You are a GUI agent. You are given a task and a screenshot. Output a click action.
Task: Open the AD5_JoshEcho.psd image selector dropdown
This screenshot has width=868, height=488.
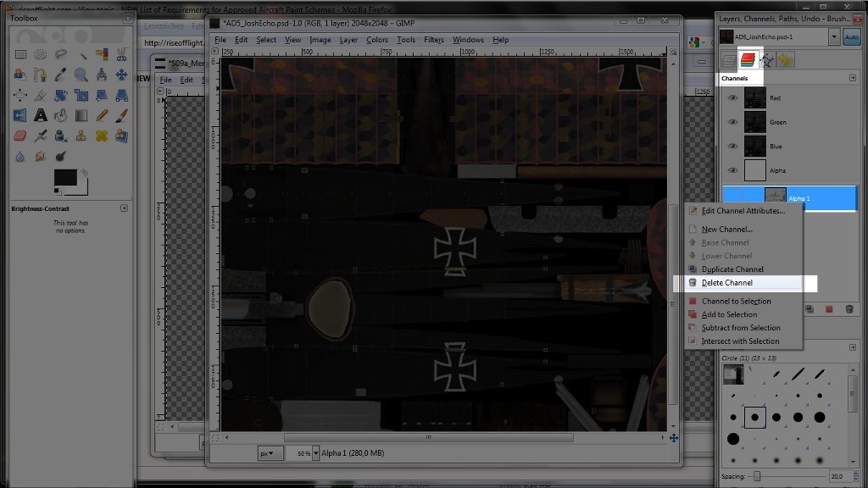[x=834, y=37]
